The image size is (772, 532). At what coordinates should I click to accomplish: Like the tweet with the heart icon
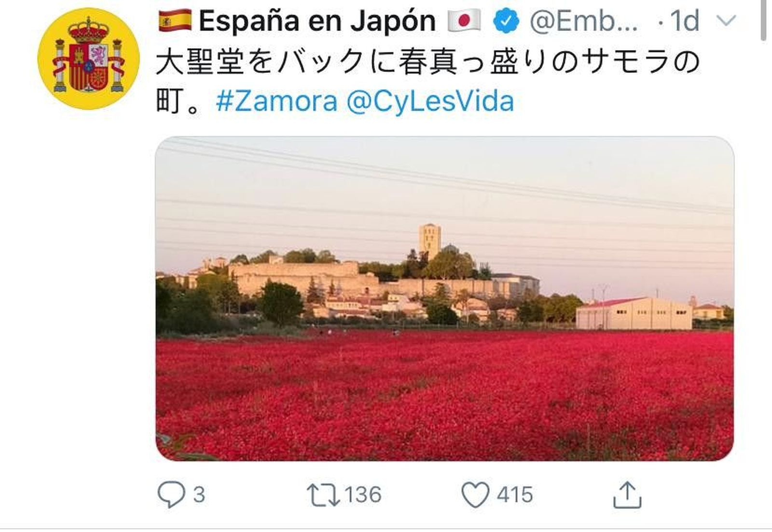click(x=475, y=495)
